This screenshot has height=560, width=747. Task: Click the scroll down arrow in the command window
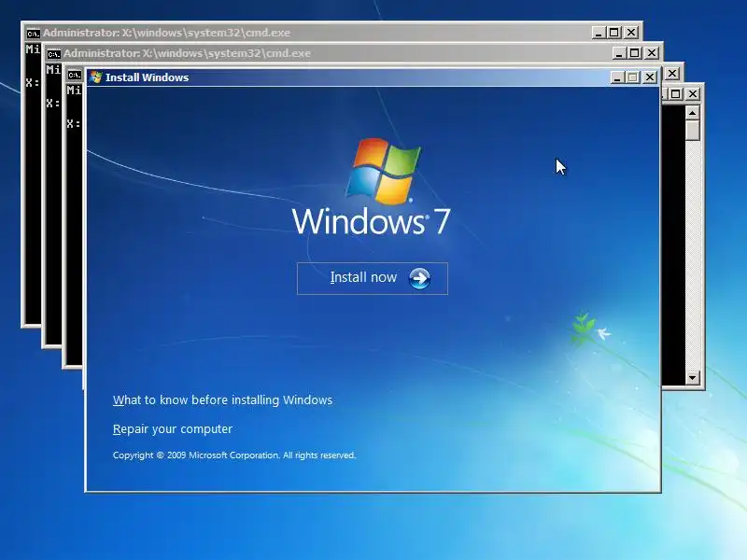[x=692, y=378]
